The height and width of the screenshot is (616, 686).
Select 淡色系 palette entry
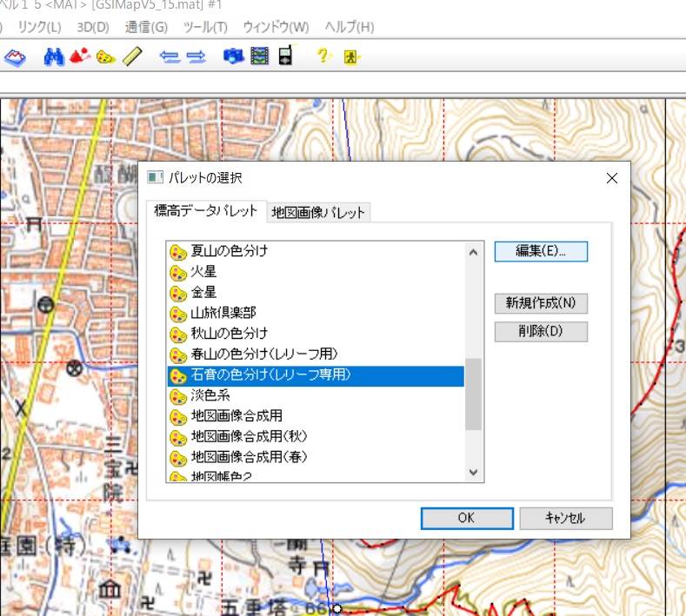[x=316, y=395]
